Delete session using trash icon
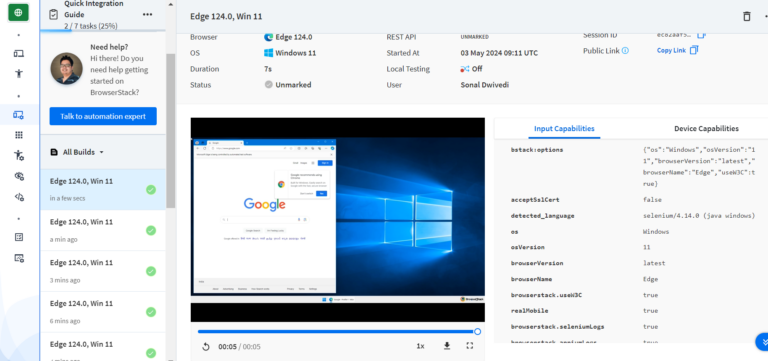 (746, 16)
